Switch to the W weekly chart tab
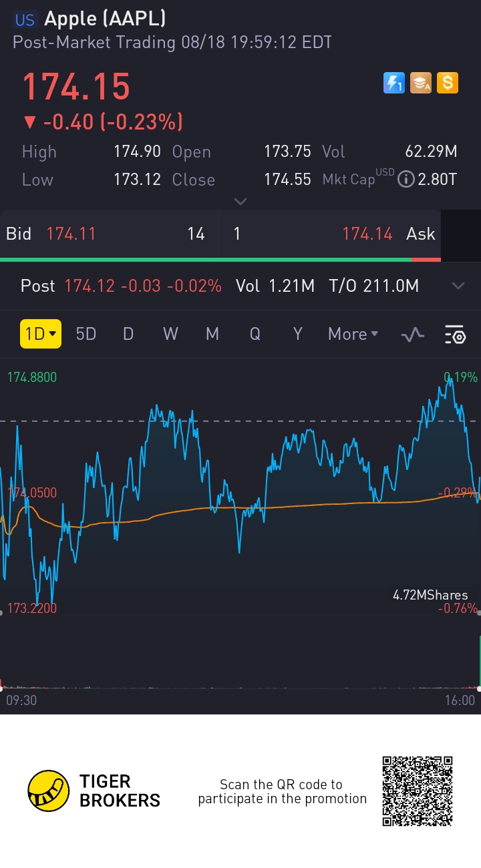481x868 pixels. click(170, 334)
